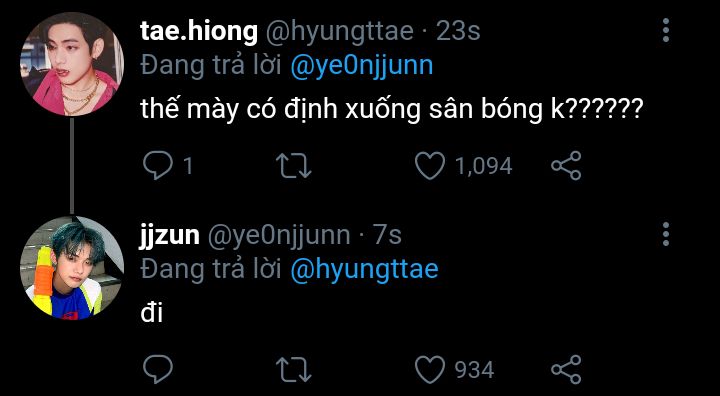Viewport: 720px width, 396px height.
Task: Retweet tae.hiong's tweet
Action: point(294,166)
